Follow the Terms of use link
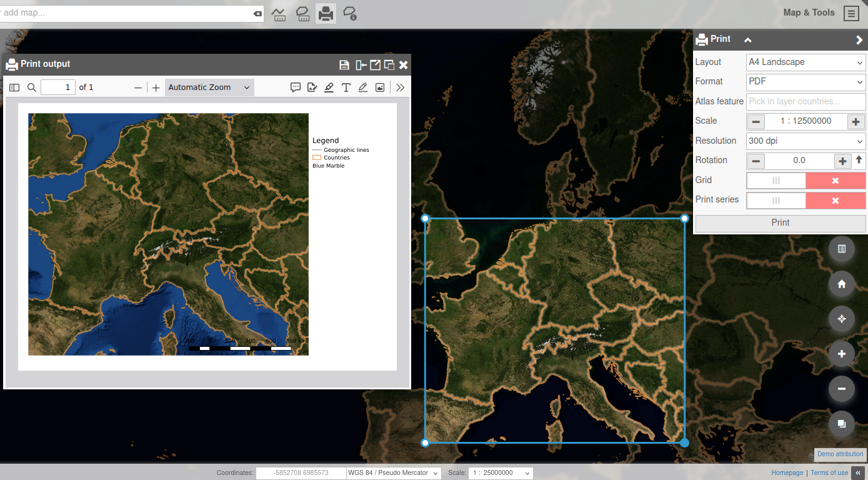This screenshot has height=480, width=868. click(829, 473)
